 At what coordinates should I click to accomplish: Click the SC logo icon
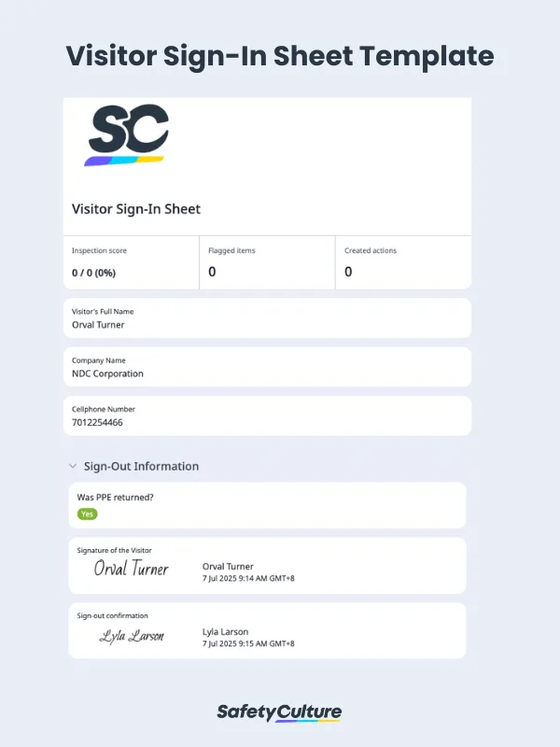(127, 135)
